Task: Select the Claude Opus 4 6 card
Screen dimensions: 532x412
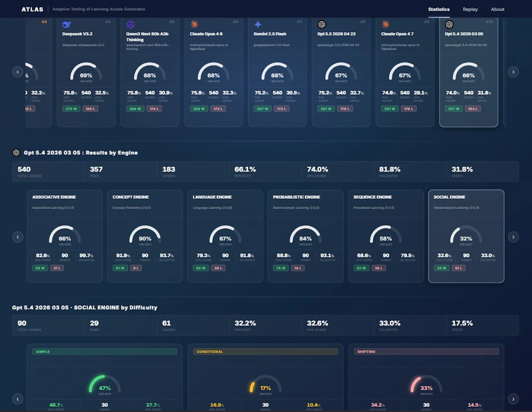Action: 214,72
